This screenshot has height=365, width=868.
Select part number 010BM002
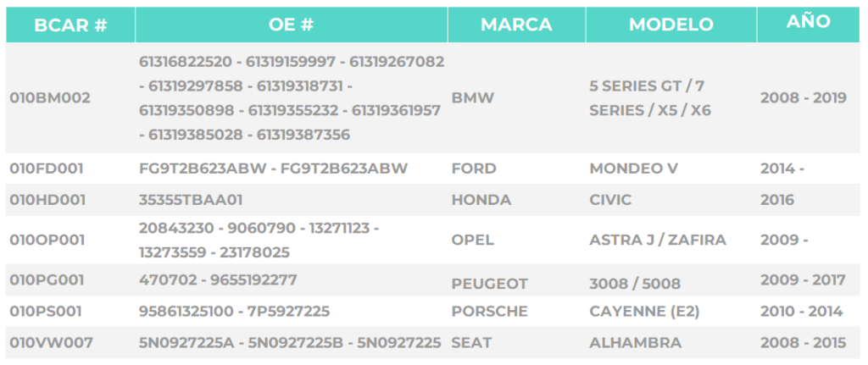(50, 98)
